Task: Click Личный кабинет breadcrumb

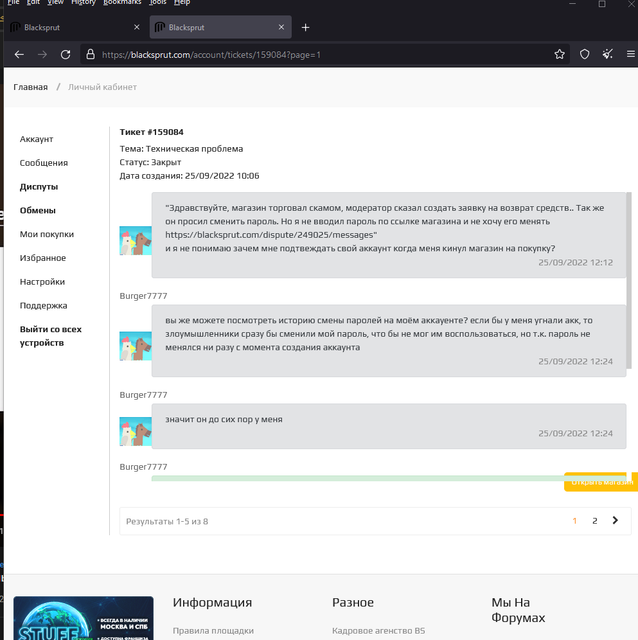Action: pos(102,87)
